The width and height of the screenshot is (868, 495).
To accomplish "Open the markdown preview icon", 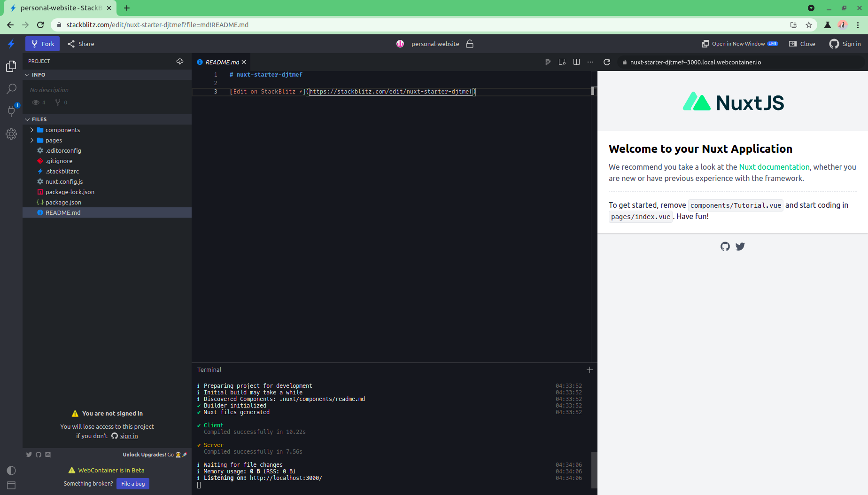I will click(x=562, y=62).
